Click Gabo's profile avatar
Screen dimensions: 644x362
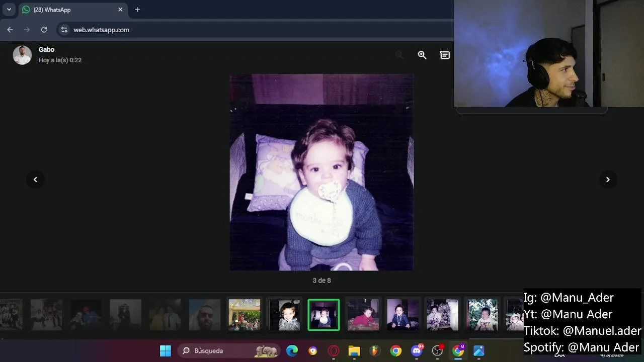(x=22, y=55)
